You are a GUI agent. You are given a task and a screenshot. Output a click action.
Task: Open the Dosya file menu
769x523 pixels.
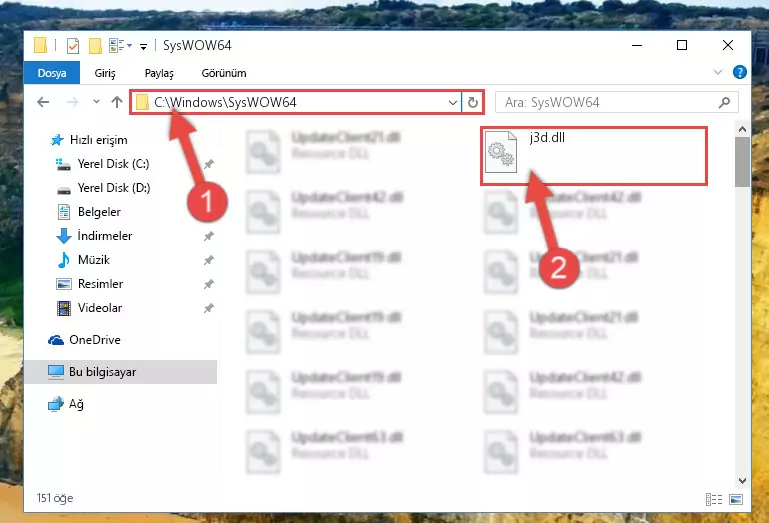52,73
